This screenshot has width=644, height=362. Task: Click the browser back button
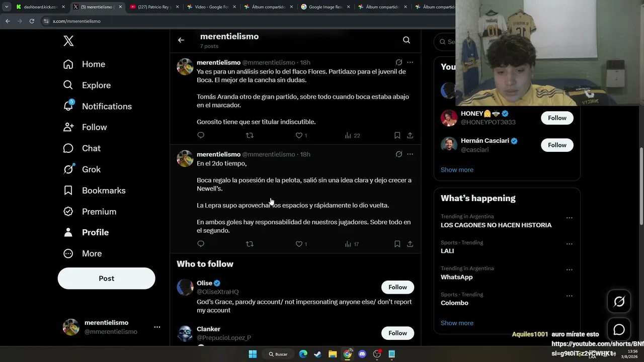pyautogui.click(x=8, y=21)
